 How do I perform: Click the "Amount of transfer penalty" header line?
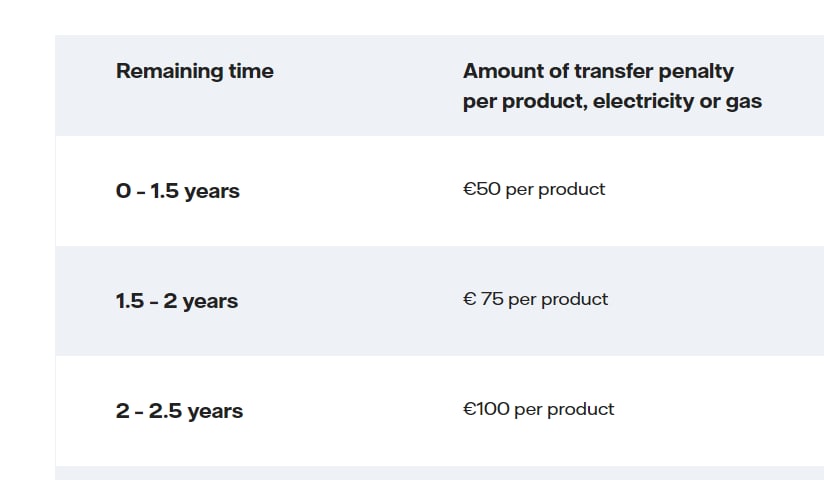(598, 72)
